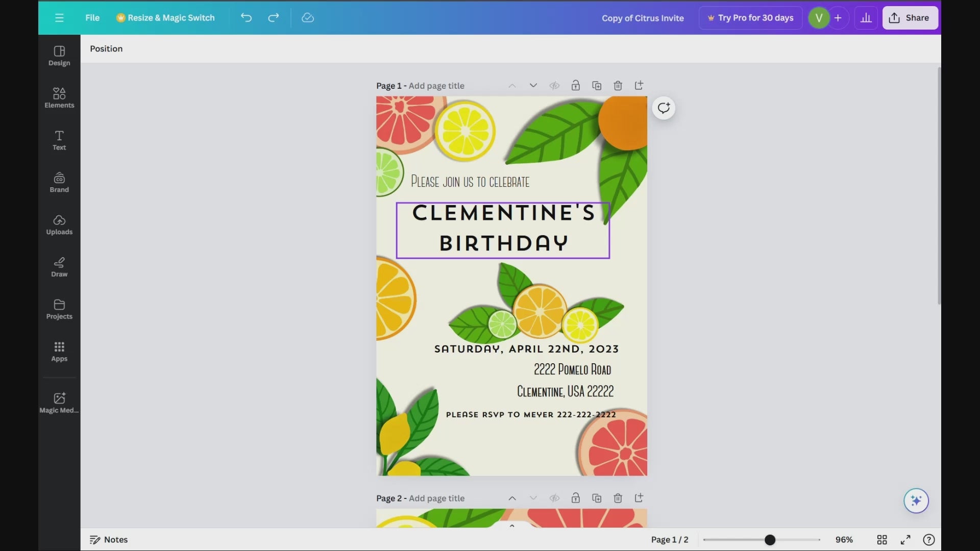Lock Page 1
The height and width of the screenshot is (551, 980).
click(575, 86)
